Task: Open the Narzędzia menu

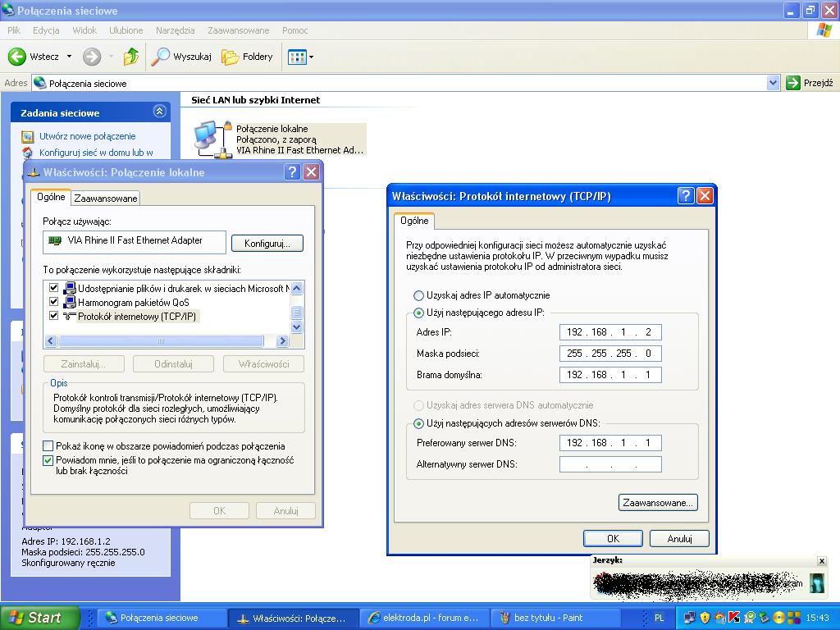Action: (176, 30)
